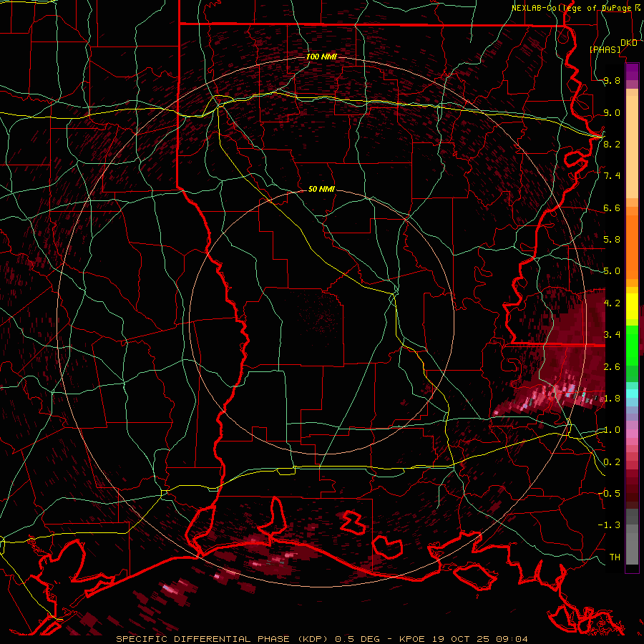The image size is (644, 644).
Task: Click the "KPOE" station identifier in the caption
Action: click(414, 639)
